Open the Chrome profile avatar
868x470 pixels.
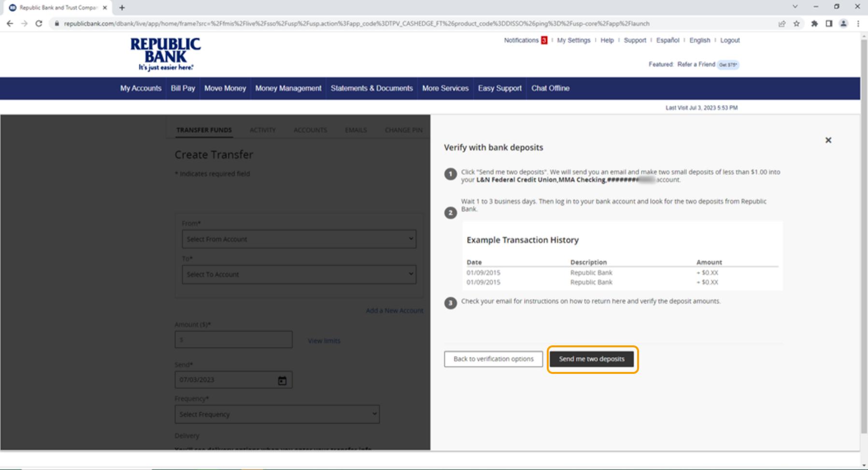coord(843,24)
